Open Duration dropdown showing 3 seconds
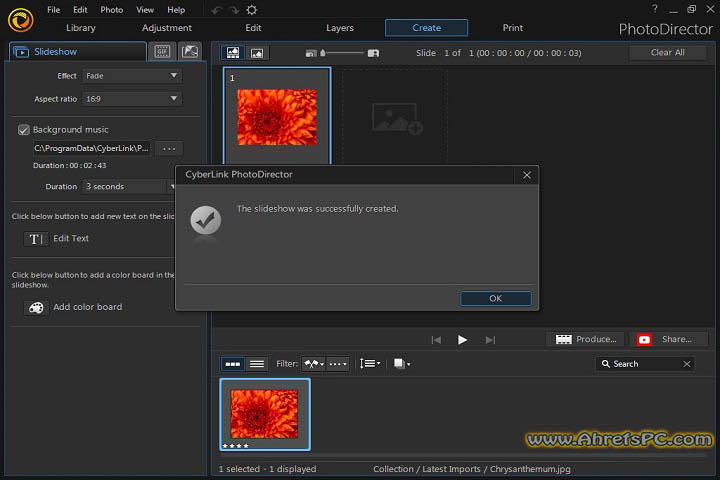This screenshot has width=720, height=480. click(x=129, y=186)
